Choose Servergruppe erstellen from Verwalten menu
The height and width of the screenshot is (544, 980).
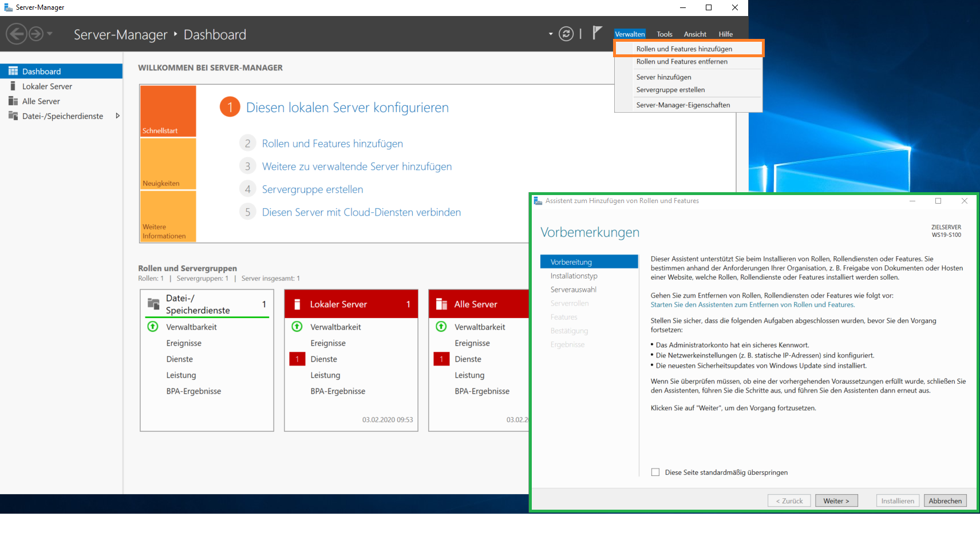click(x=689, y=90)
